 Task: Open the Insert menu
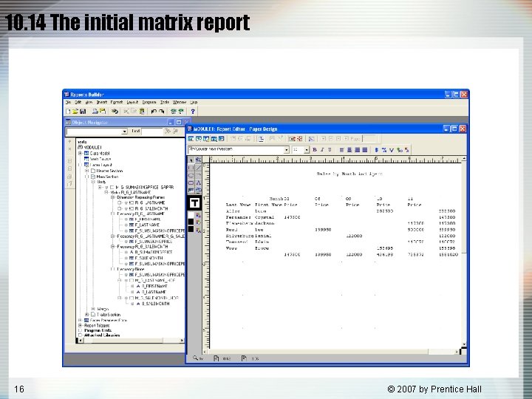(102, 102)
